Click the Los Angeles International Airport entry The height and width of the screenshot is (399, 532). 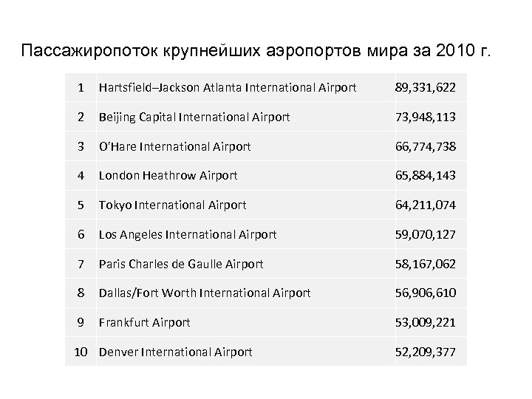[x=188, y=234]
